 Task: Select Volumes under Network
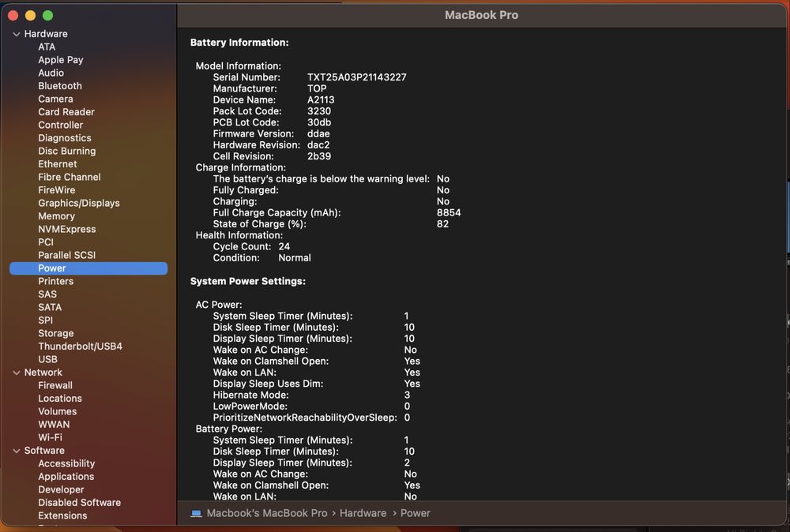point(58,412)
